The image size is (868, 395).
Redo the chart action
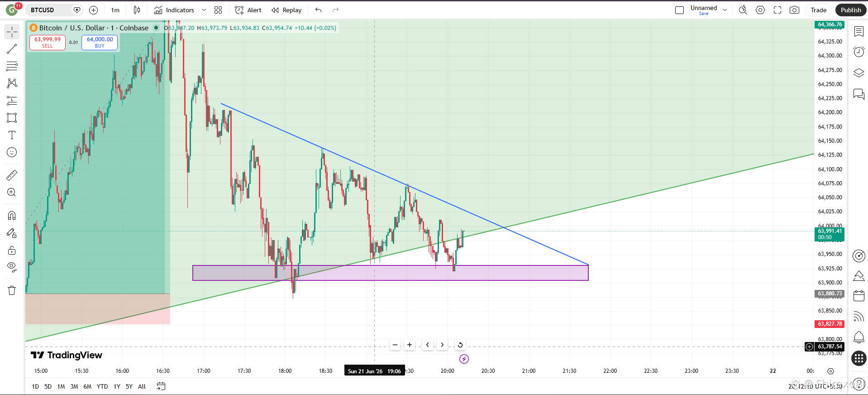(x=335, y=10)
